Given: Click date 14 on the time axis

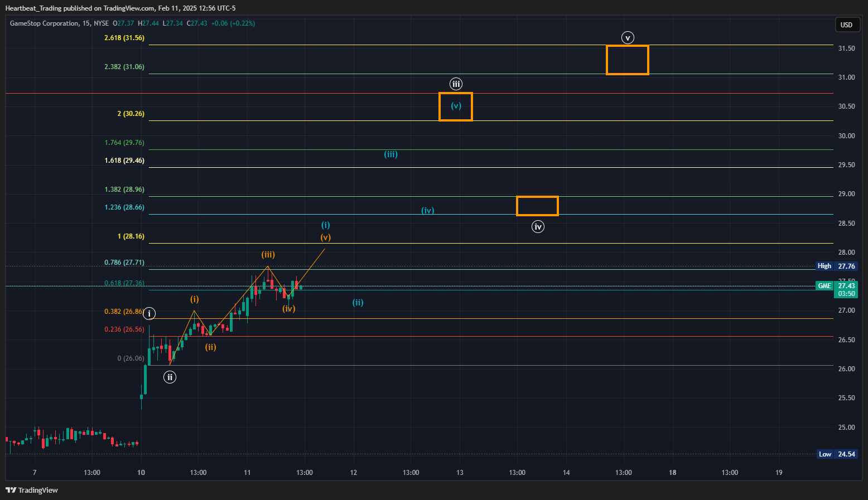Looking at the screenshot, I should tap(566, 473).
